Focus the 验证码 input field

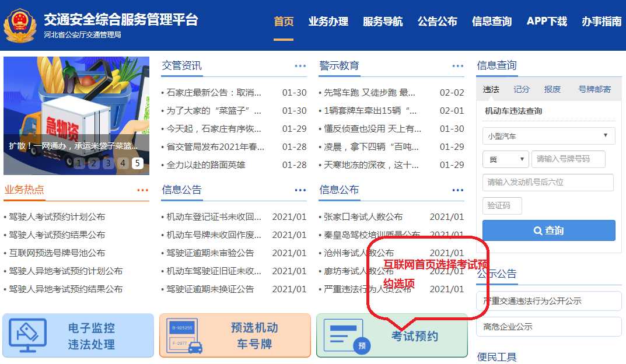(502, 205)
